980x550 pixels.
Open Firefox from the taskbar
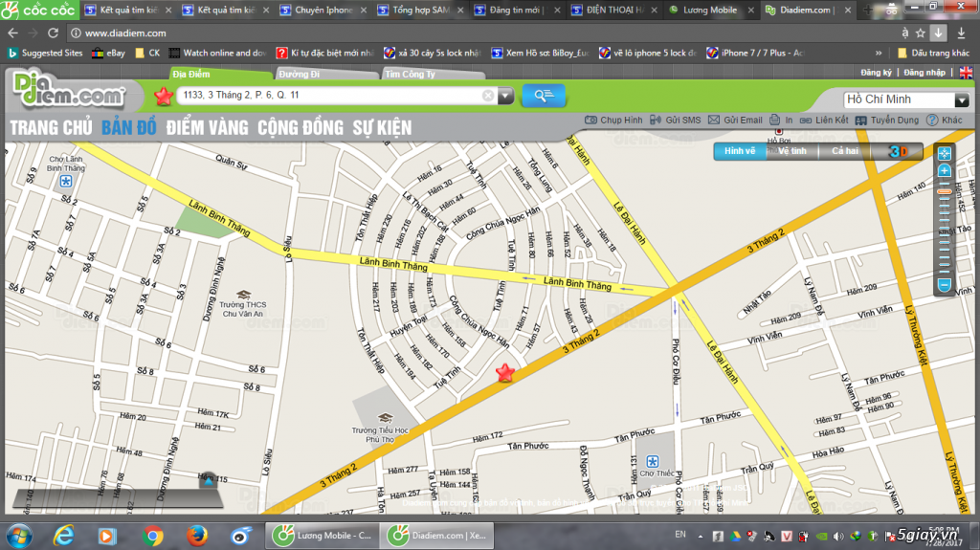pos(198,534)
